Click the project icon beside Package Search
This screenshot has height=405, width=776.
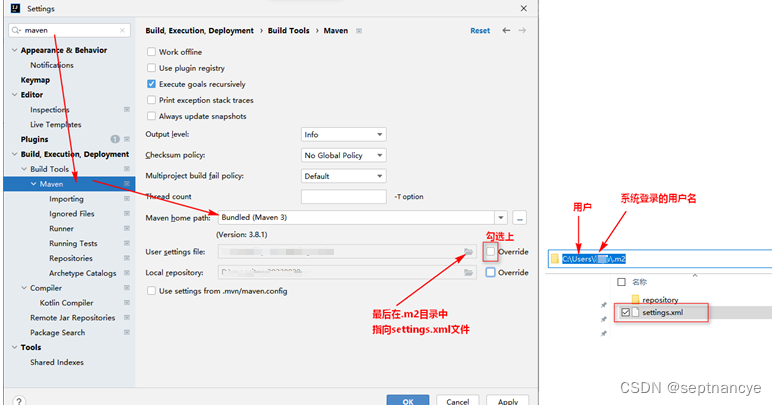(127, 332)
